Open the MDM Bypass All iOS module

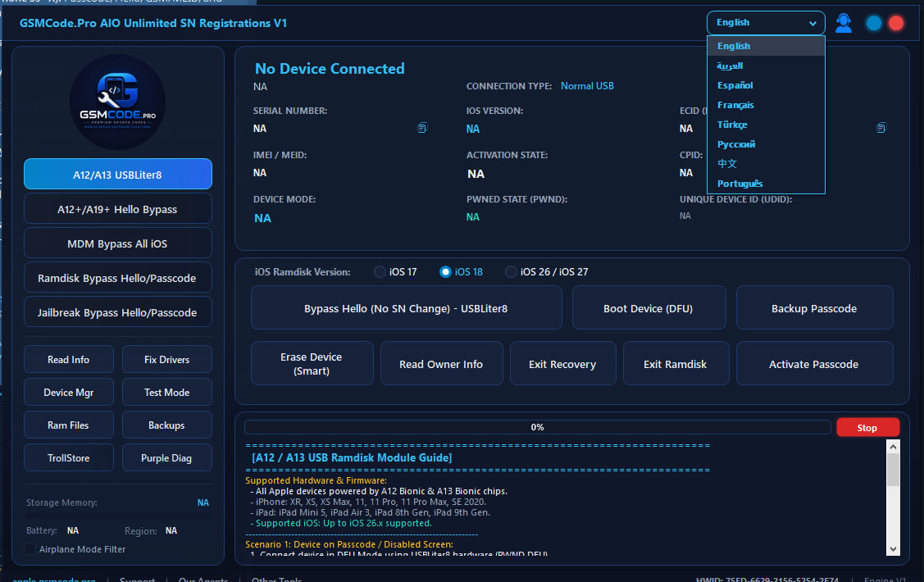tap(118, 243)
